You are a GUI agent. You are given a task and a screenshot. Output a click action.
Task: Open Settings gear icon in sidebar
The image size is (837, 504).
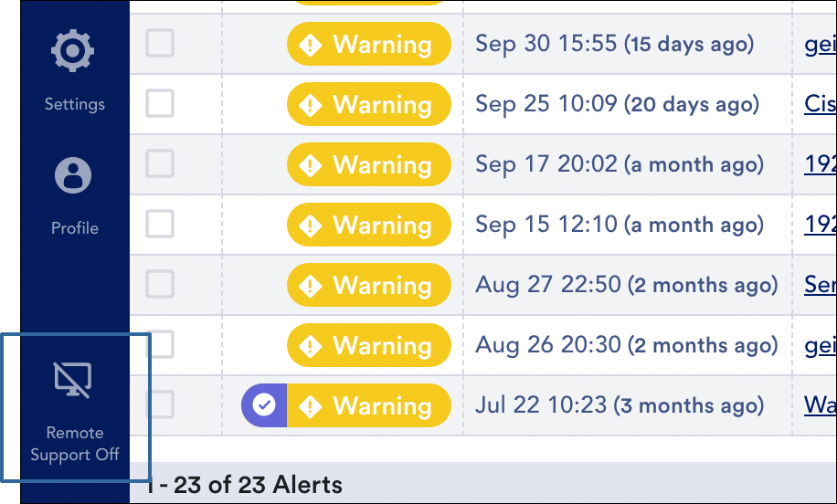[x=72, y=50]
